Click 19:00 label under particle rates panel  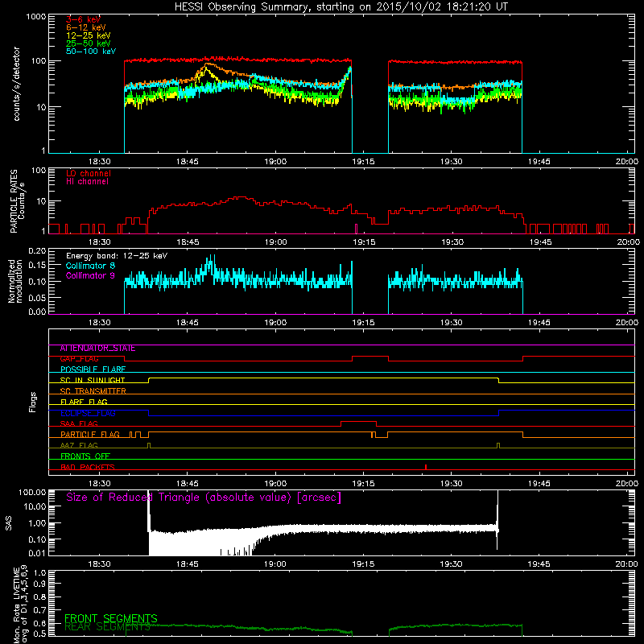275,242
